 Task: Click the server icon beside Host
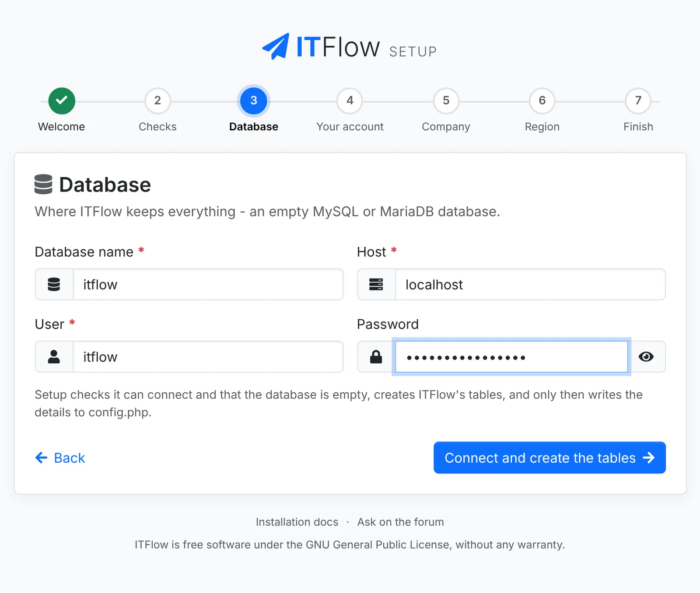pyautogui.click(x=376, y=284)
